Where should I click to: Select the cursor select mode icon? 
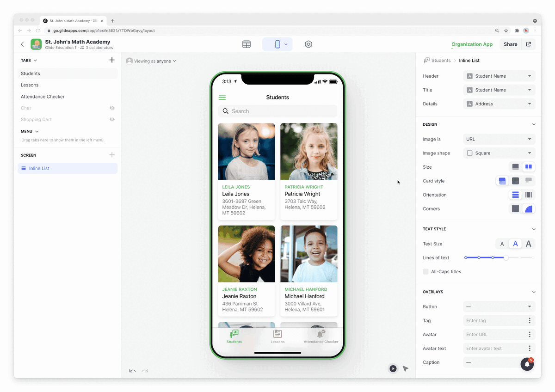tap(406, 368)
